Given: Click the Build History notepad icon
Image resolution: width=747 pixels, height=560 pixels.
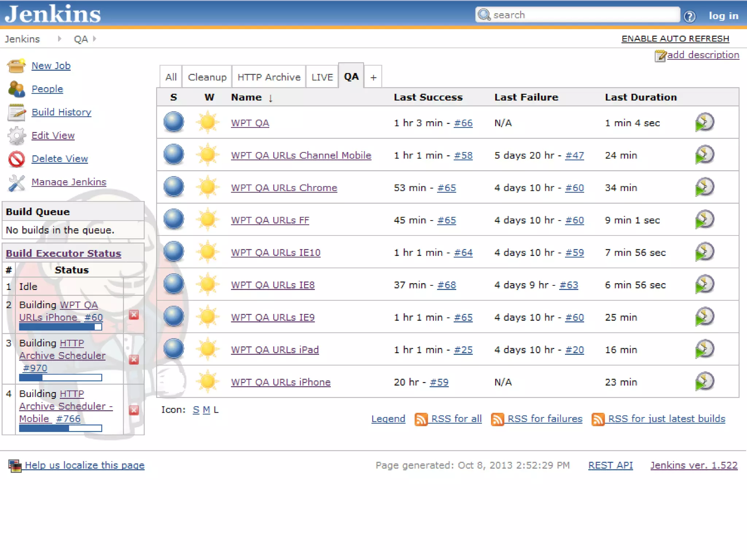Looking at the screenshot, I should [x=16, y=113].
